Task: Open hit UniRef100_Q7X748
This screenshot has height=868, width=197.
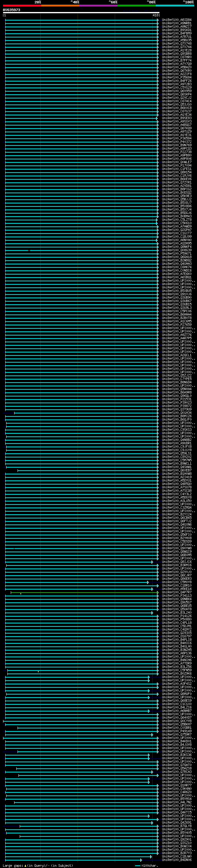Action: pos(176,43)
